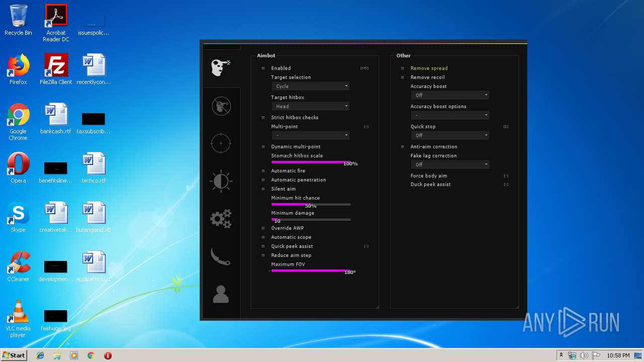The image size is (644, 362).
Task: Set Quick peek assist hotkey bind
Action: 366,246
